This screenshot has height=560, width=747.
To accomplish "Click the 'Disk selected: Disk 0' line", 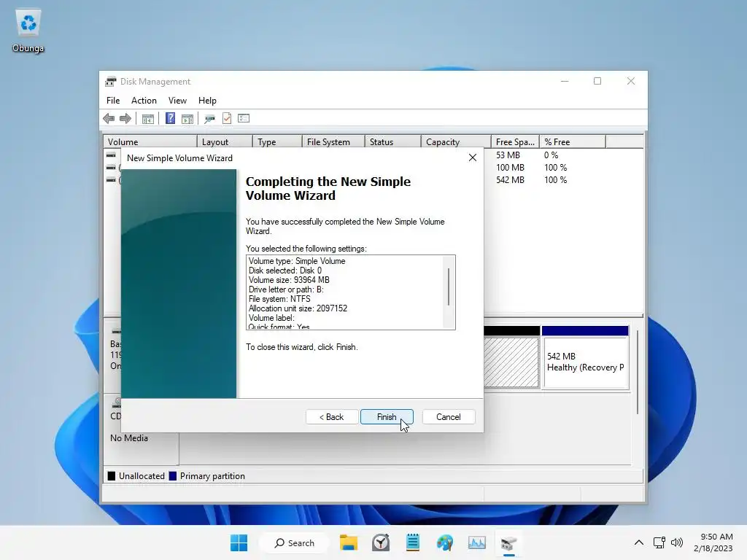I will (285, 271).
